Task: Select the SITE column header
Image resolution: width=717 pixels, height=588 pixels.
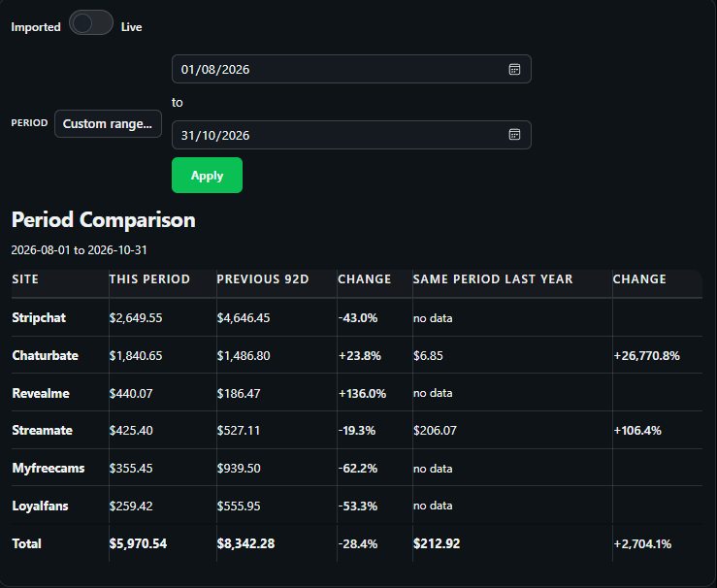Action: [25, 278]
